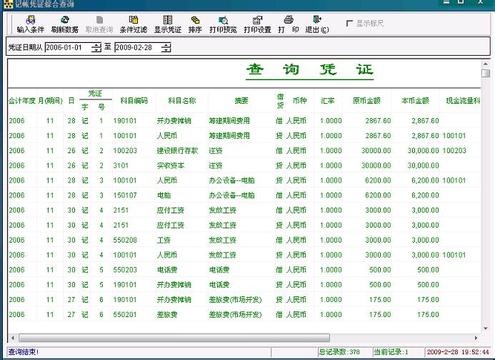Click the 刷新数据 refresh data icon
495x360 pixels.
coord(65,24)
